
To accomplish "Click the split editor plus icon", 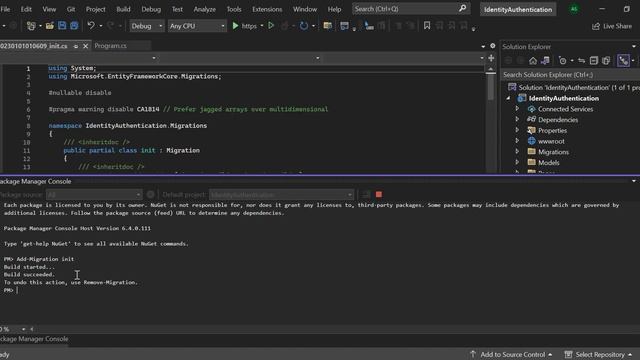I will click(x=491, y=58).
